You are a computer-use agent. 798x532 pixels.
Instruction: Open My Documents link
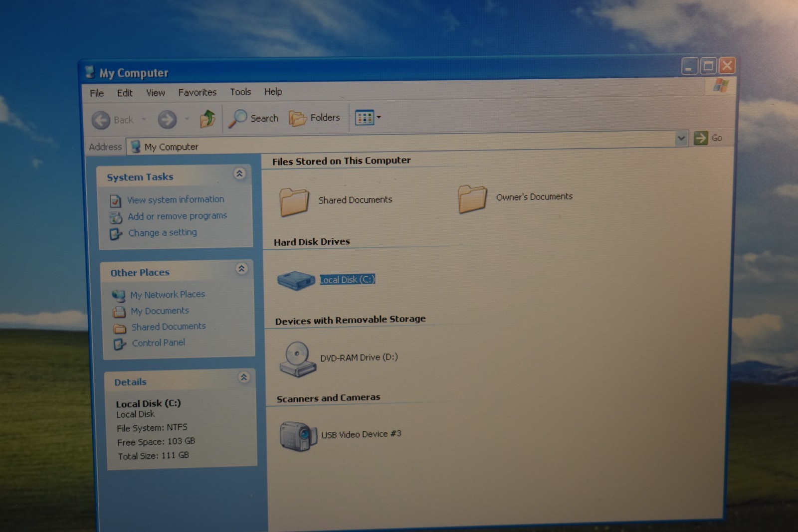pos(160,311)
